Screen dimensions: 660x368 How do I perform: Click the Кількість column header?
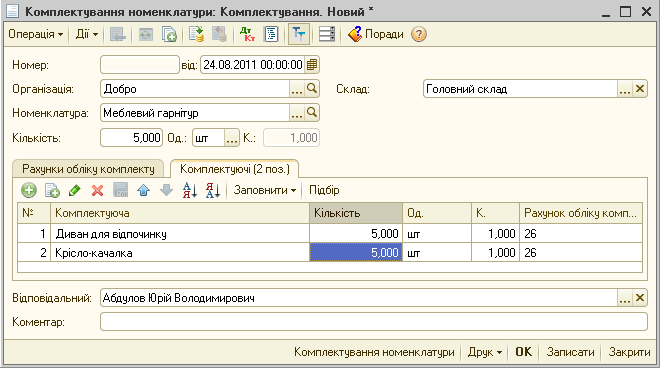(356, 213)
